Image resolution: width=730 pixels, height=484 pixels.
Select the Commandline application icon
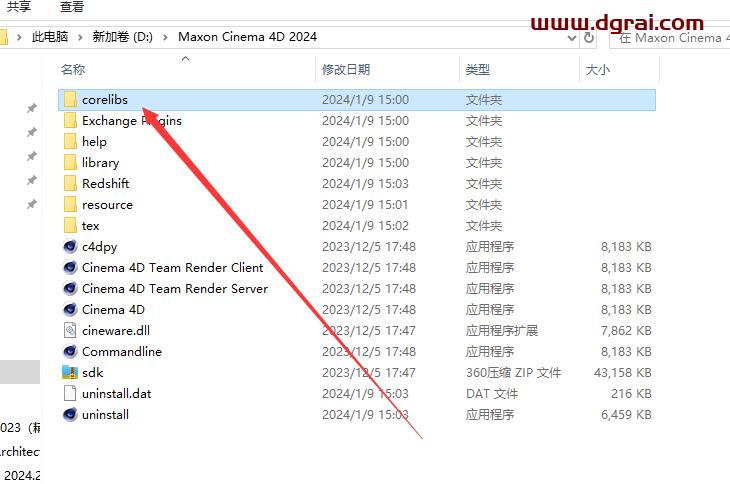click(70, 351)
